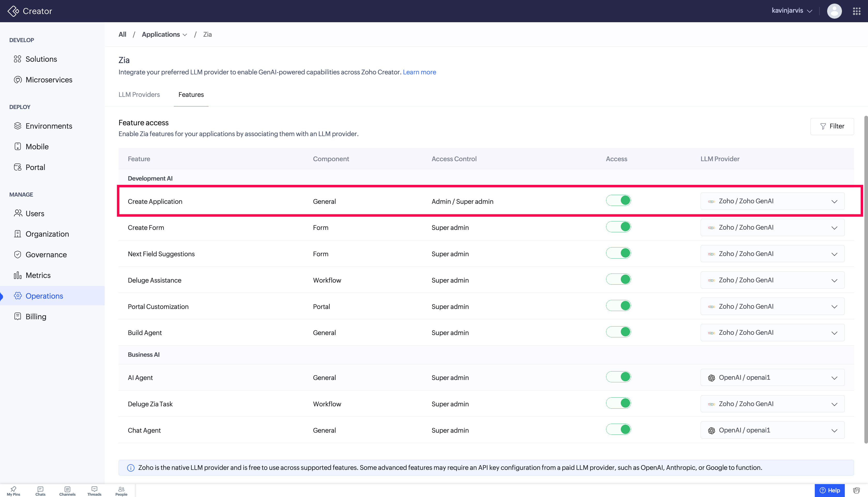Click the OpenAI logo in Chat Agent row

[711, 430]
